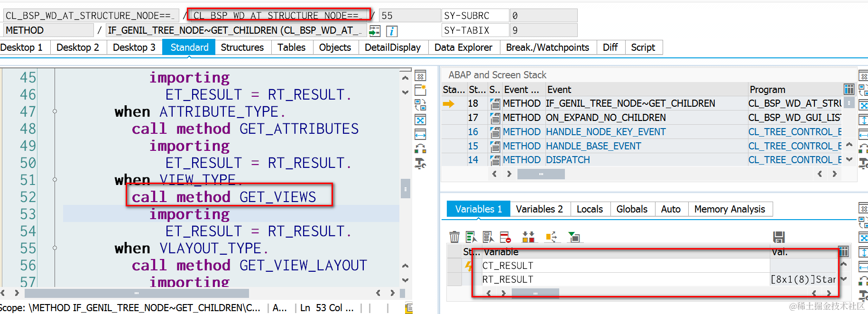
Task: Open the editor tool services (hammer icon)
Action: click(x=420, y=164)
